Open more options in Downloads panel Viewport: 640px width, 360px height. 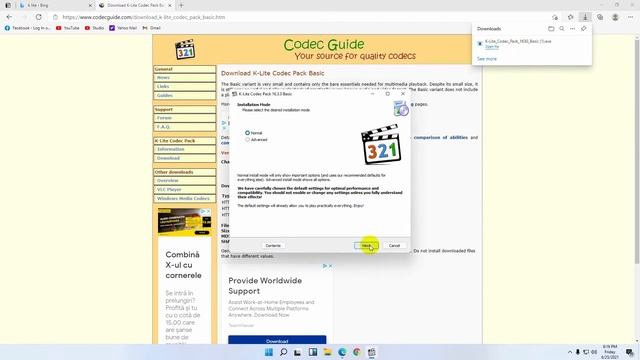coord(572,29)
